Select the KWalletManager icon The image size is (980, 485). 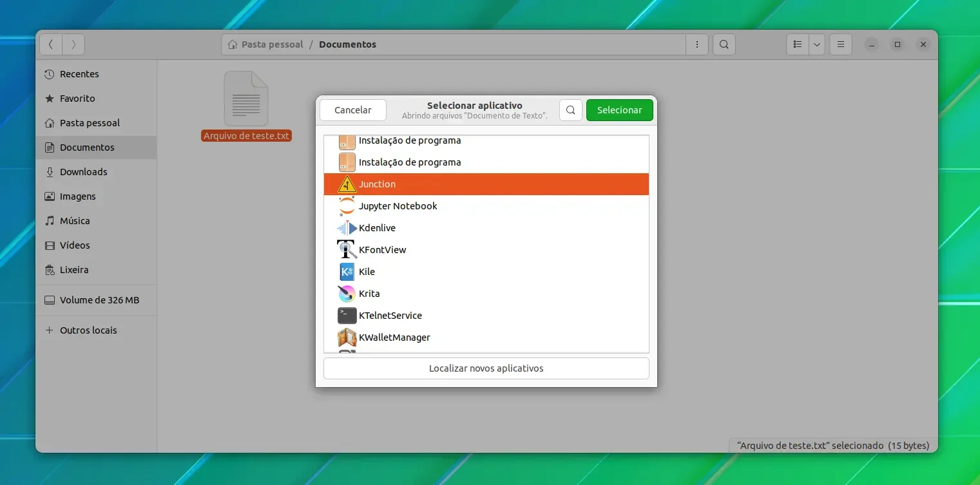(x=347, y=338)
